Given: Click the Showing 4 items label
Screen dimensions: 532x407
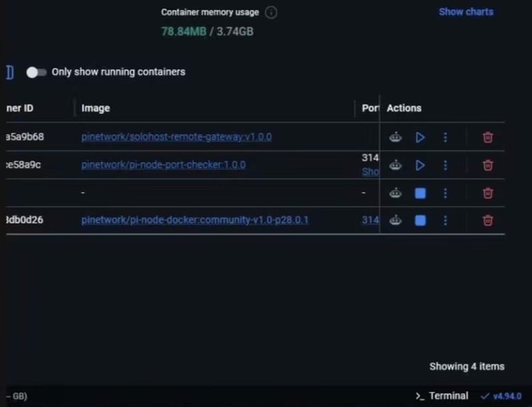Looking at the screenshot, I should coord(467,366).
